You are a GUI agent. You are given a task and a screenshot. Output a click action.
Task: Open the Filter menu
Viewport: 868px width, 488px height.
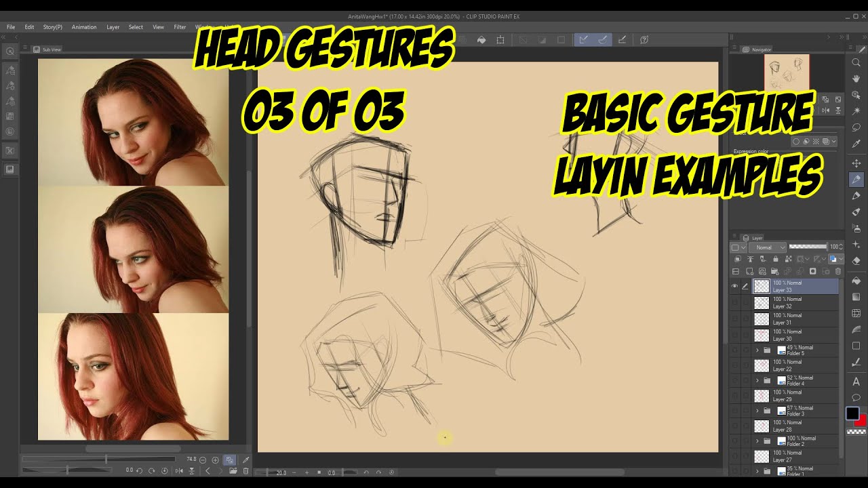(x=180, y=27)
